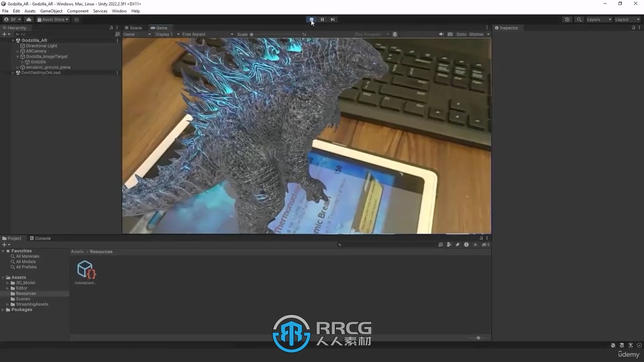Screen dimensions: 644x362
Task: Select Directional Light in Hierarchy
Action: click(x=41, y=46)
